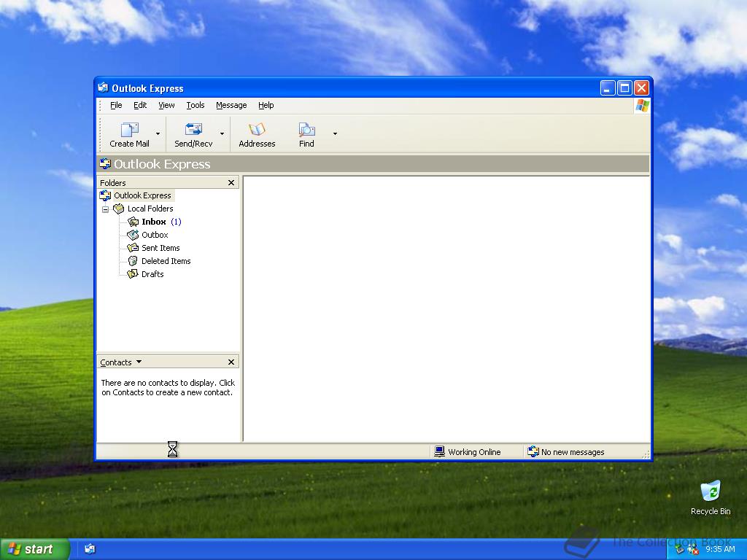Open the Drafts folder
Viewport: 747px width, 560px height.
[152, 274]
